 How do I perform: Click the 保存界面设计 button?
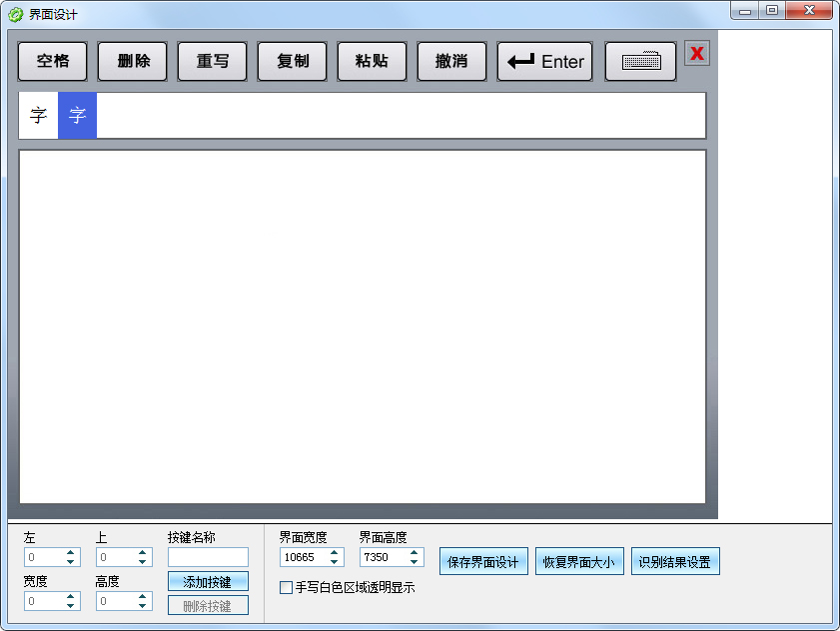483,562
